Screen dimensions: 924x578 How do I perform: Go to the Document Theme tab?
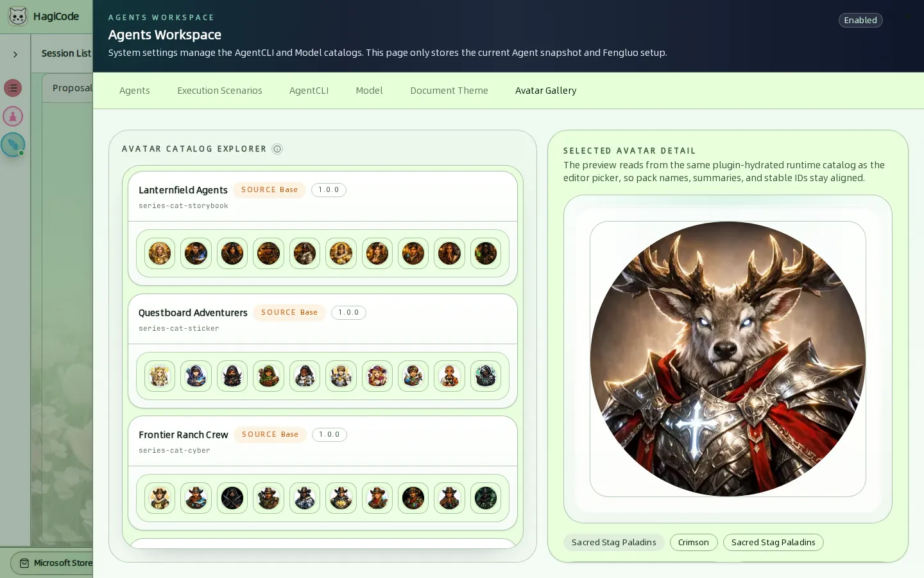click(449, 91)
